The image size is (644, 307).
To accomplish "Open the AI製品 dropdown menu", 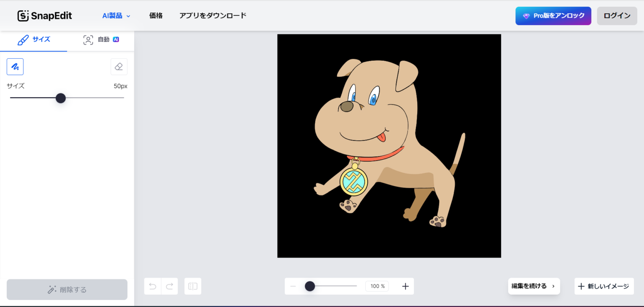I will [x=115, y=15].
